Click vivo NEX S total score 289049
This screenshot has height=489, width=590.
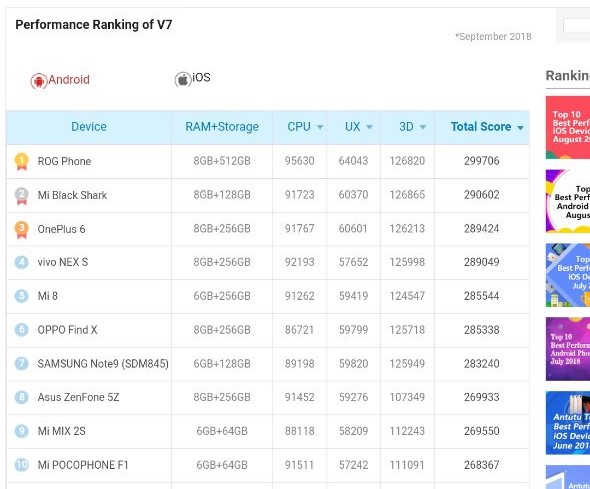(482, 262)
